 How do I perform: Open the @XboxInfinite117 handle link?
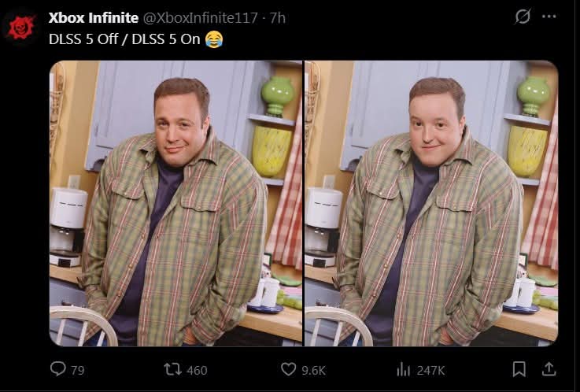pos(200,18)
